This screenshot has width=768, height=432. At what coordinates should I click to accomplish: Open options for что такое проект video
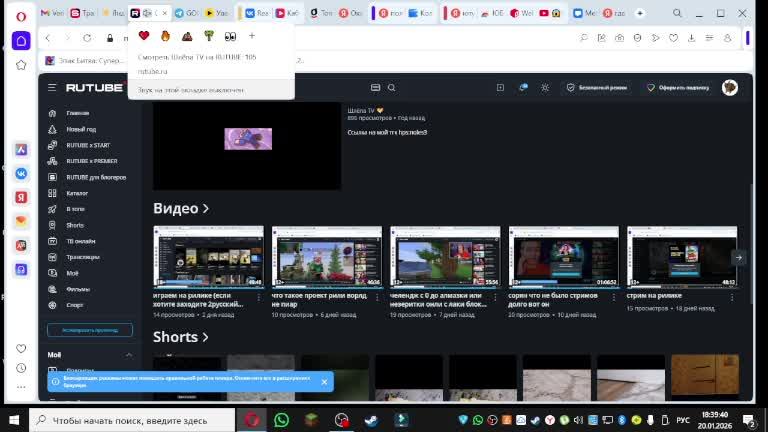(x=377, y=297)
